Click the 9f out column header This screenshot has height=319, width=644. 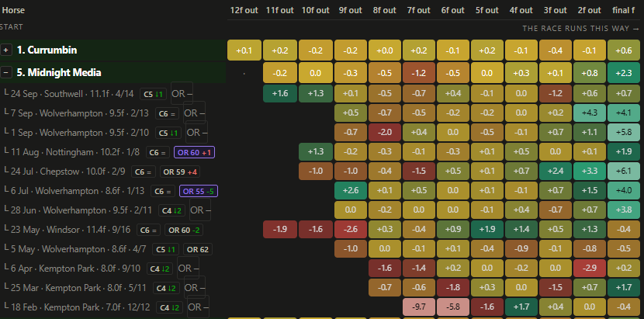coord(351,10)
